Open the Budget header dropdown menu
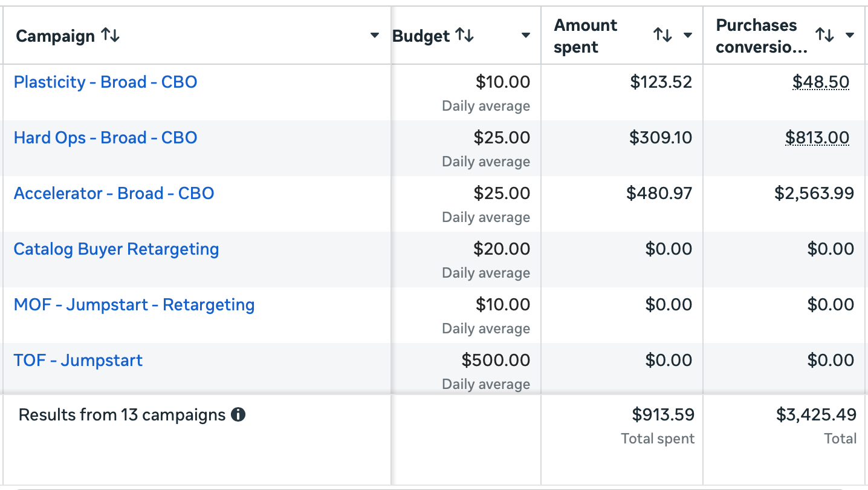Image resolution: width=868 pixels, height=490 pixels. 525,36
